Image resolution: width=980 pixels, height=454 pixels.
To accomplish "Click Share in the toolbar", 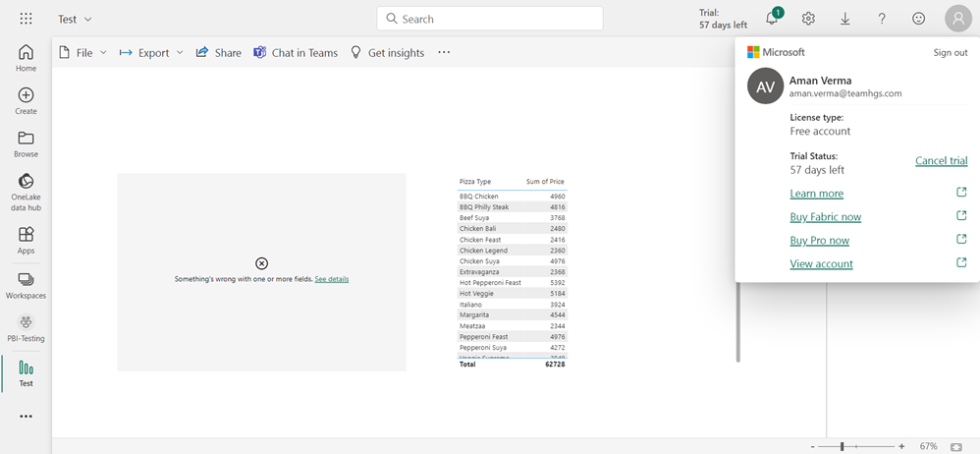I will pyautogui.click(x=218, y=52).
